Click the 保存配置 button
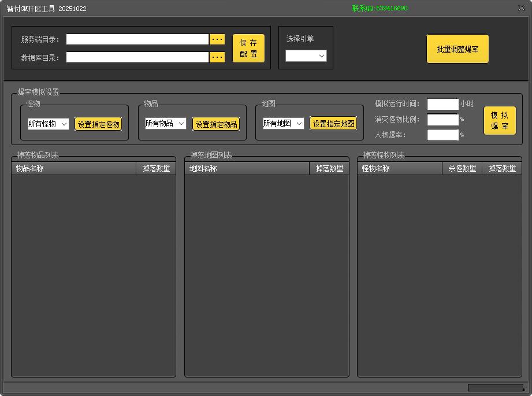 point(248,48)
